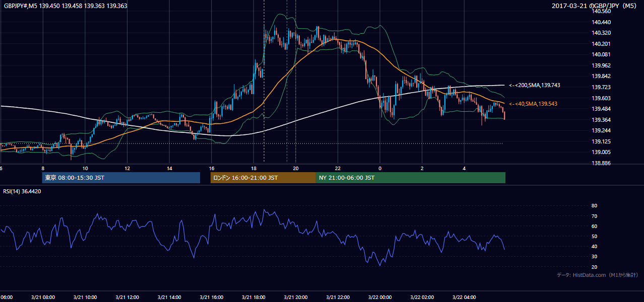Click the hour 20 tick under the chart
Screen dimensions: 644x302
[296, 168]
